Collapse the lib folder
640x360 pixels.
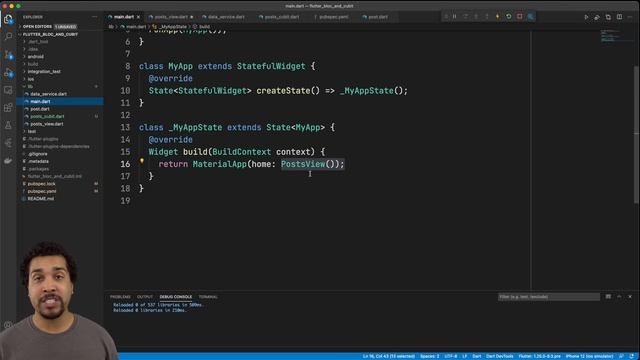click(30, 87)
